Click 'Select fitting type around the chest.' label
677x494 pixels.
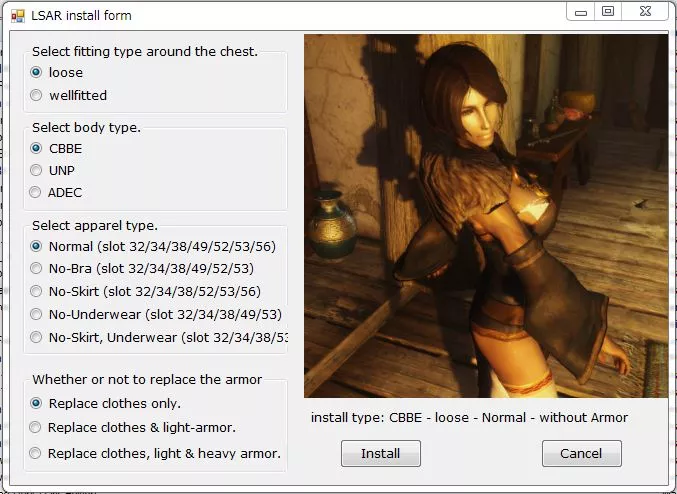(145, 51)
